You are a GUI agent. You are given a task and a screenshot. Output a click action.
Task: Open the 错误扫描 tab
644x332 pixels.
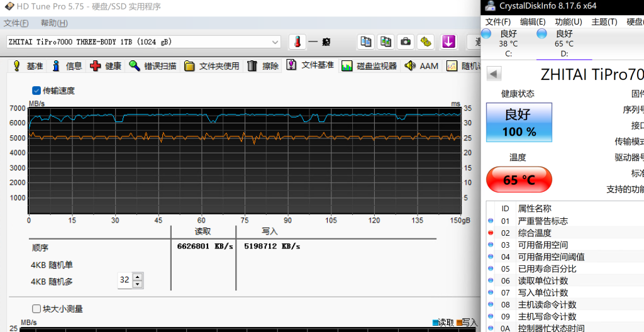click(153, 66)
